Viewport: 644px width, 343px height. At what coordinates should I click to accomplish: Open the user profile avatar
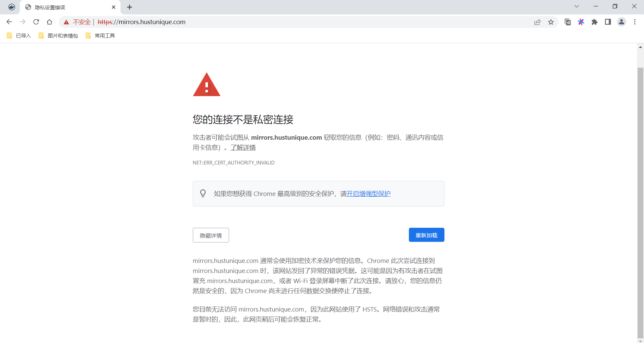(x=622, y=22)
